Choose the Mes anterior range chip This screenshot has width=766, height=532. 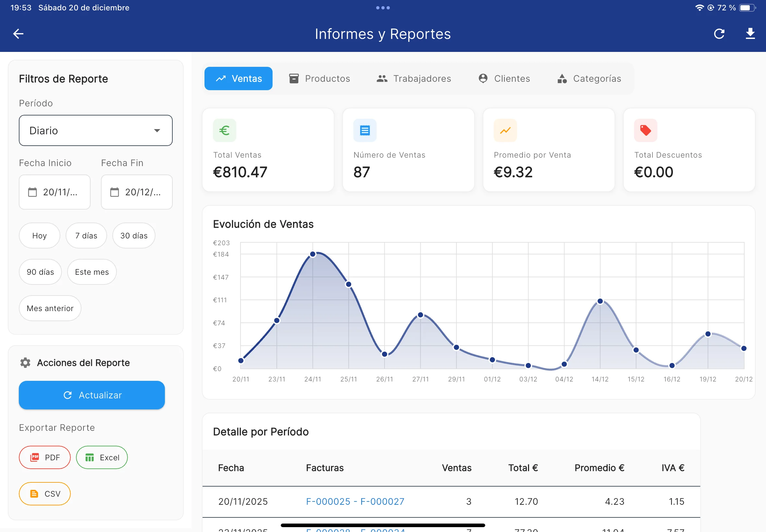pos(50,308)
